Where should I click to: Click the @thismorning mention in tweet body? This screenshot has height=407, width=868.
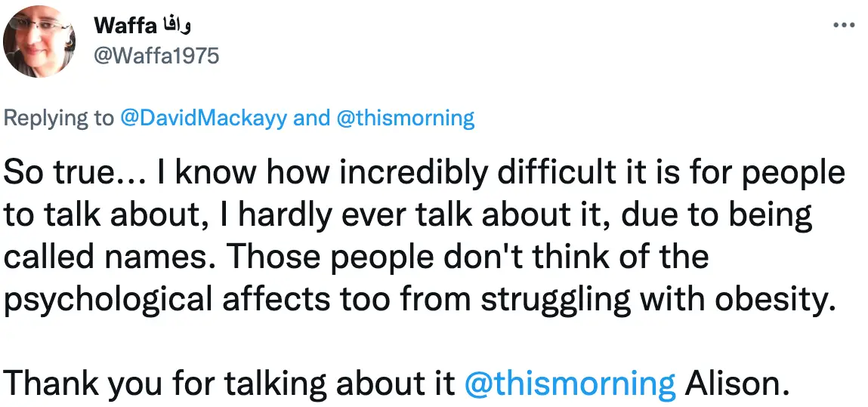tap(570, 384)
